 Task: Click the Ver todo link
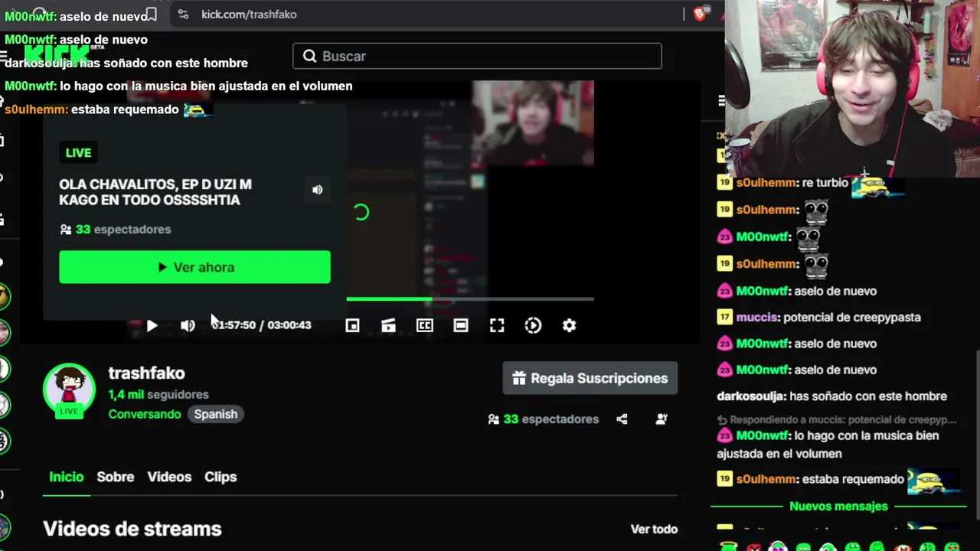coord(654,529)
